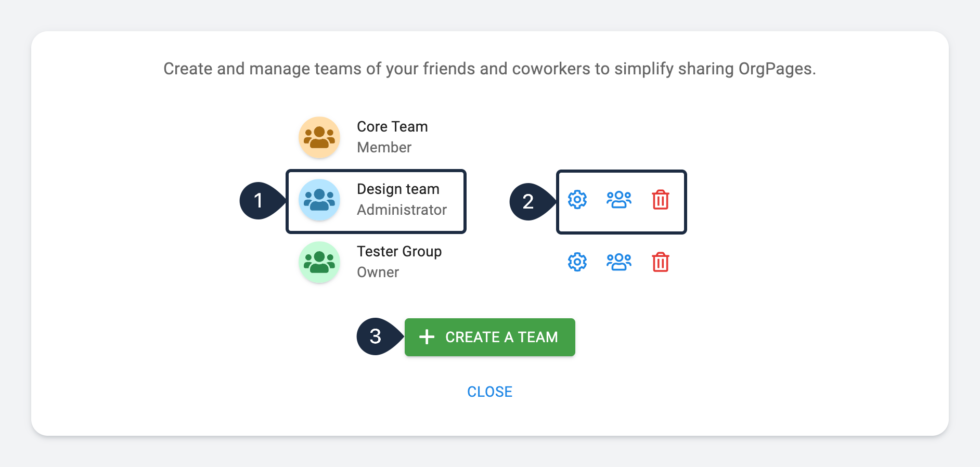Click the Core Team avatar icon
The height and width of the screenshot is (467, 980).
pos(319,137)
